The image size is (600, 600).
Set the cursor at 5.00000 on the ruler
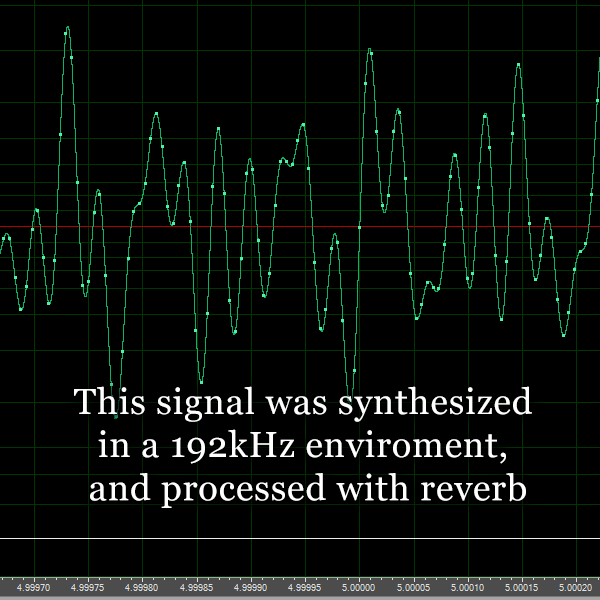click(x=358, y=589)
